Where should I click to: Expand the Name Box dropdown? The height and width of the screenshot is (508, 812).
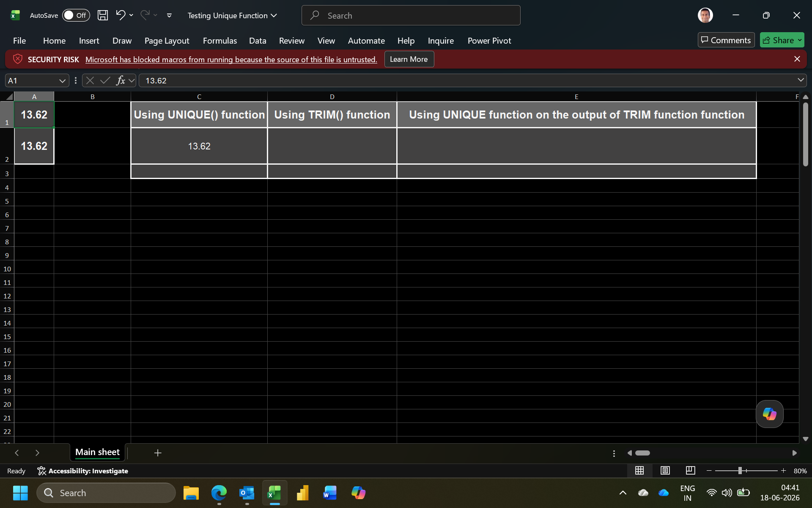[x=62, y=81]
